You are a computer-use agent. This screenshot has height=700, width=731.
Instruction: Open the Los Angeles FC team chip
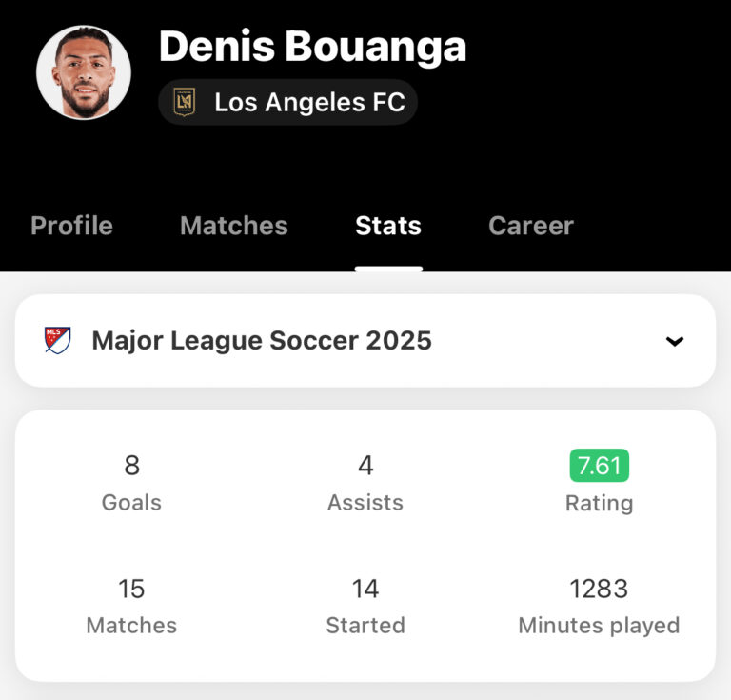point(287,102)
